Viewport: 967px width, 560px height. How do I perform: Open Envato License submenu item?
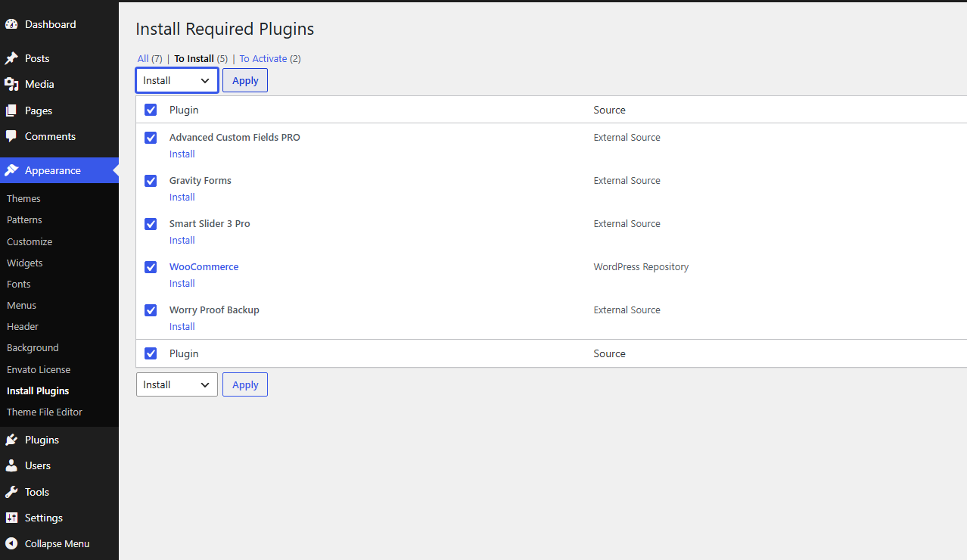[x=39, y=369]
